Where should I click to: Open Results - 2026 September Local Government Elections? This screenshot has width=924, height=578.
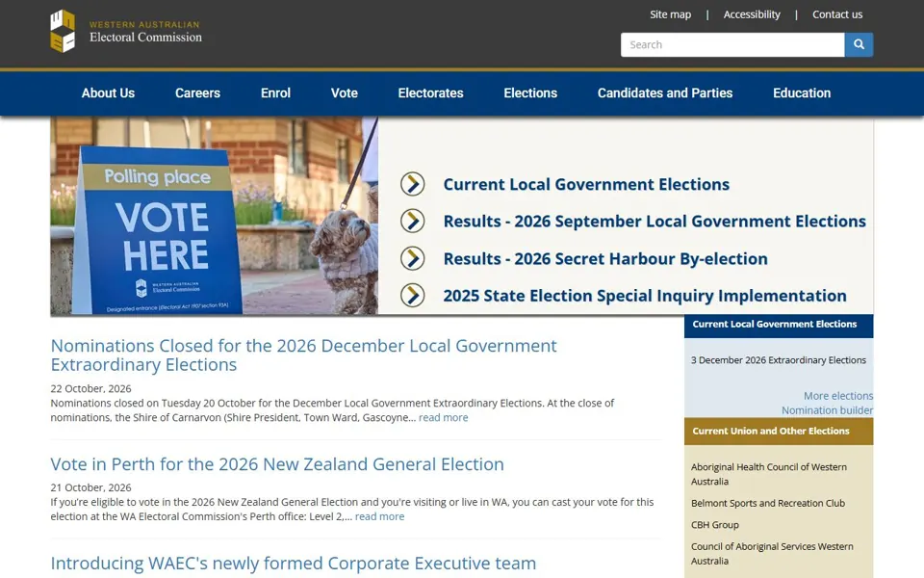pos(654,222)
